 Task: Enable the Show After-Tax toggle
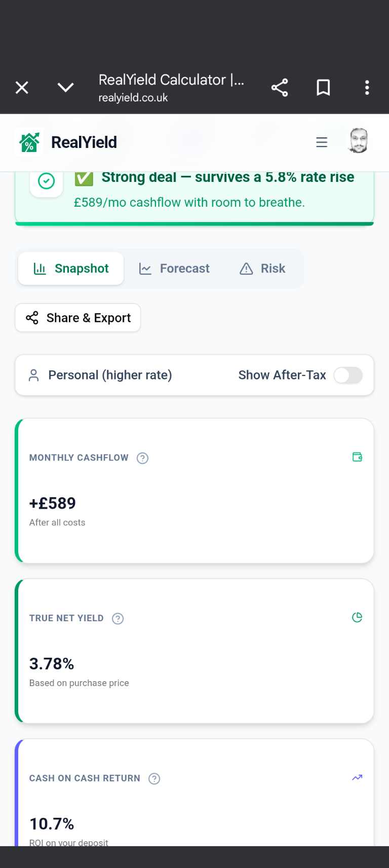(x=348, y=375)
